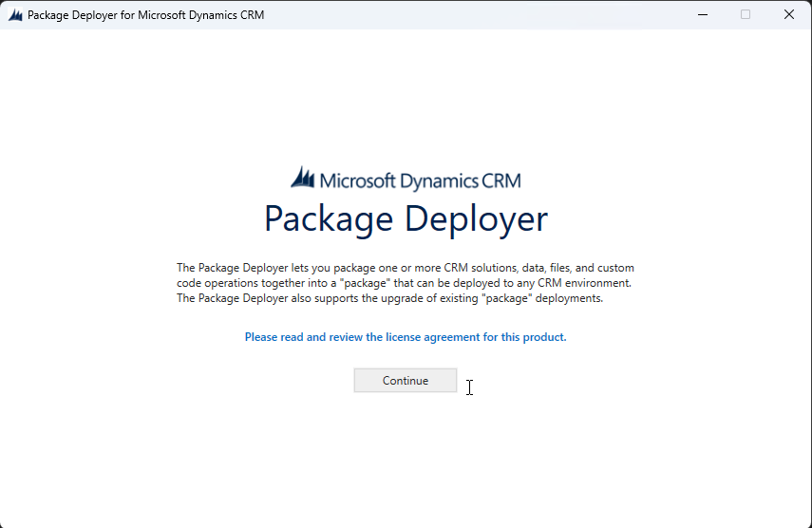Click the Continue button
The image size is (812, 528).
406,381
